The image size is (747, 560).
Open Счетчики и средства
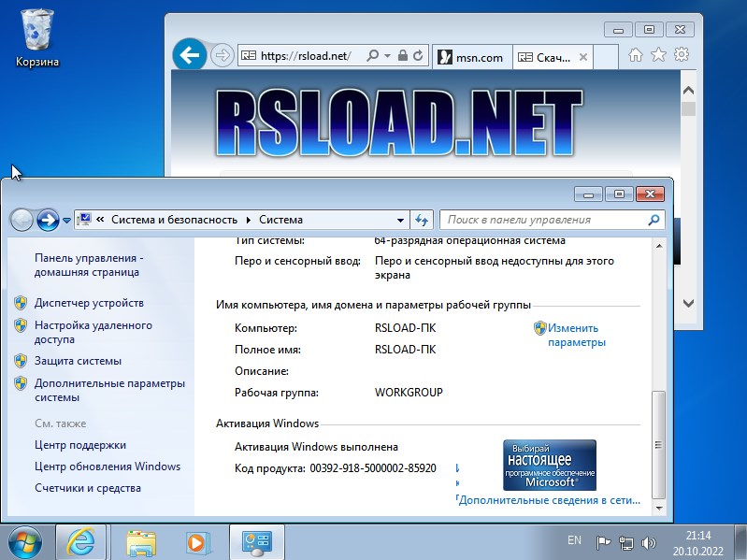[x=88, y=488]
